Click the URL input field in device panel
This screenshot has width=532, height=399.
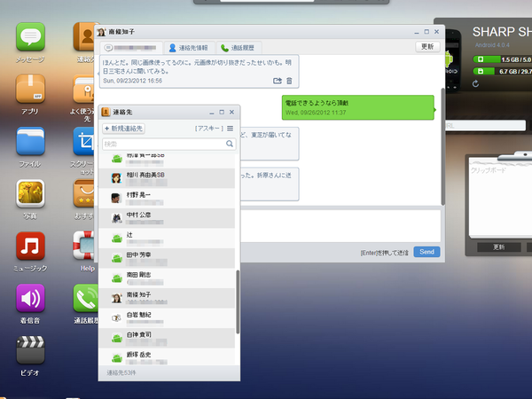[486, 126]
